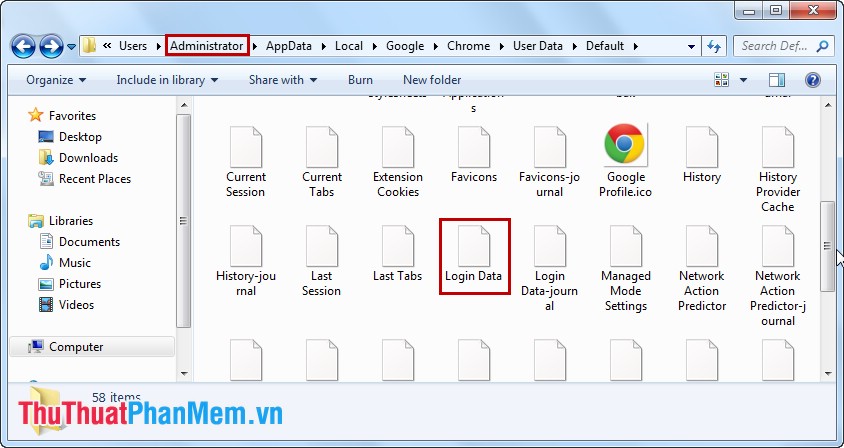Viewport: 844px width, 448px height.
Task: Select the Last Tabs file
Action: (x=398, y=254)
